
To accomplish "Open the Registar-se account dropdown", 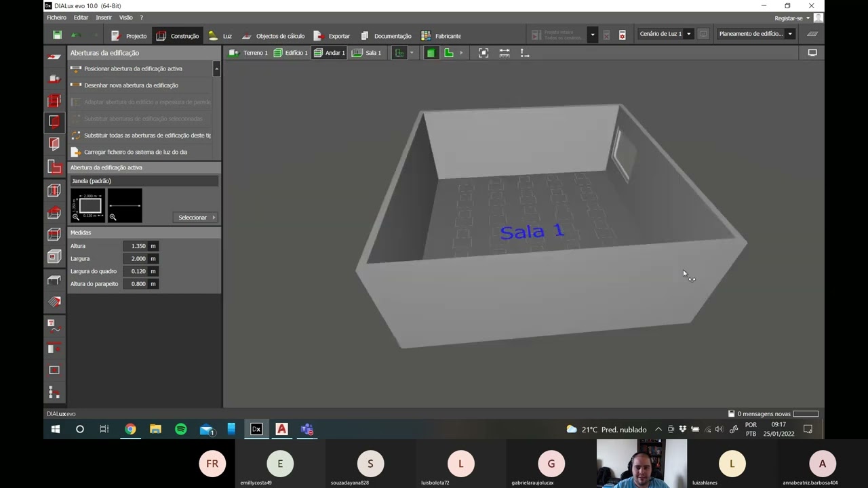I will coord(792,18).
